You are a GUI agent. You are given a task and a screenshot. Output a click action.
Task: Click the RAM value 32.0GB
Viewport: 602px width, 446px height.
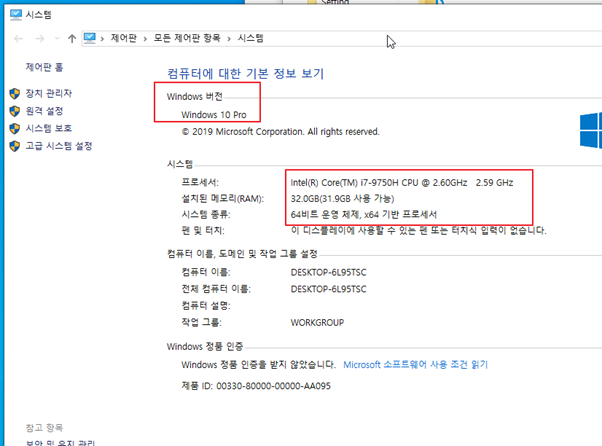pos(342,198)
